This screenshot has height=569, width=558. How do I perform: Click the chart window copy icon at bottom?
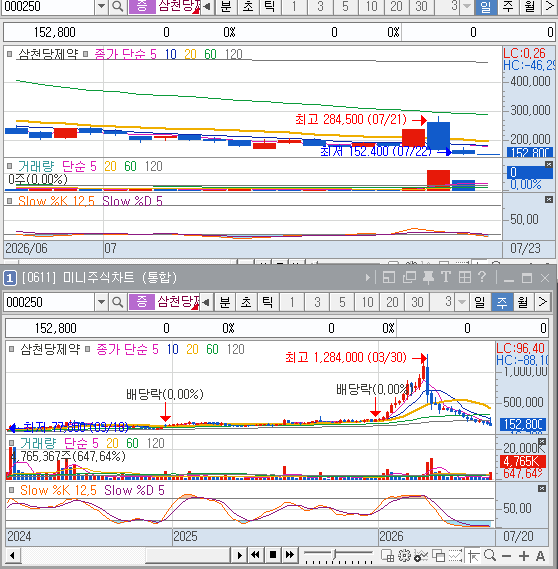[x=438, y=556]
